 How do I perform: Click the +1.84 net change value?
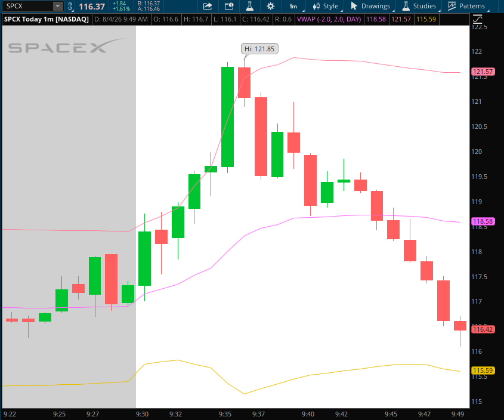(119, 4)
